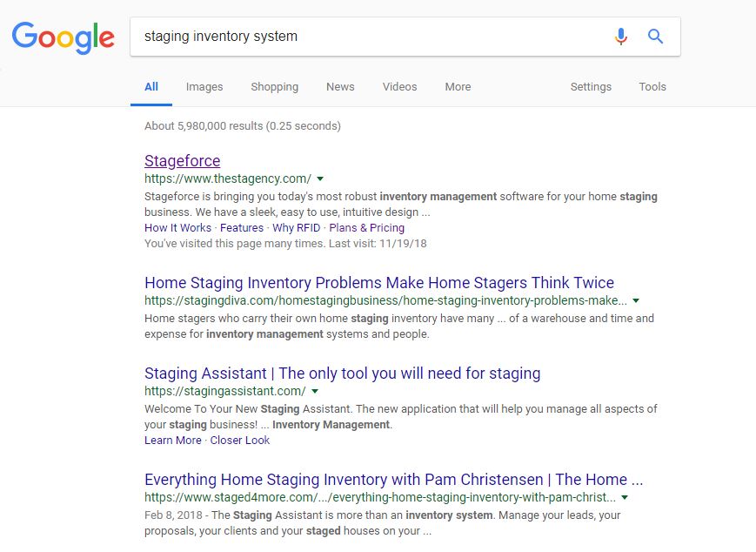Expand dropdown arrow beside stagingassistant.com URL

point(315,391)
